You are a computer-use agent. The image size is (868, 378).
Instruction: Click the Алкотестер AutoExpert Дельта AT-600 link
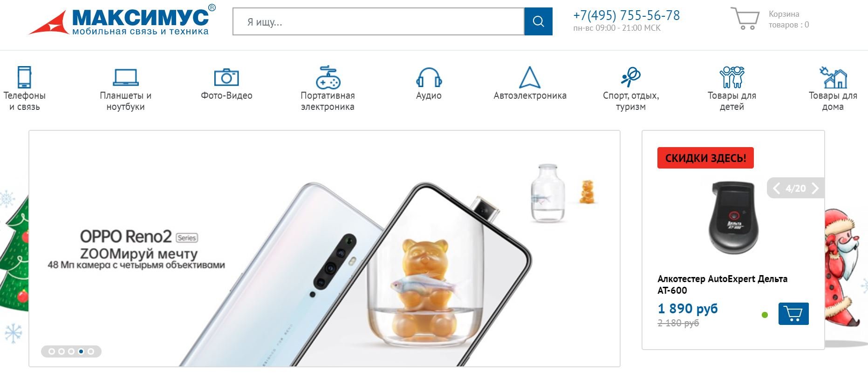pyautogui.click(x=722, y=284)
